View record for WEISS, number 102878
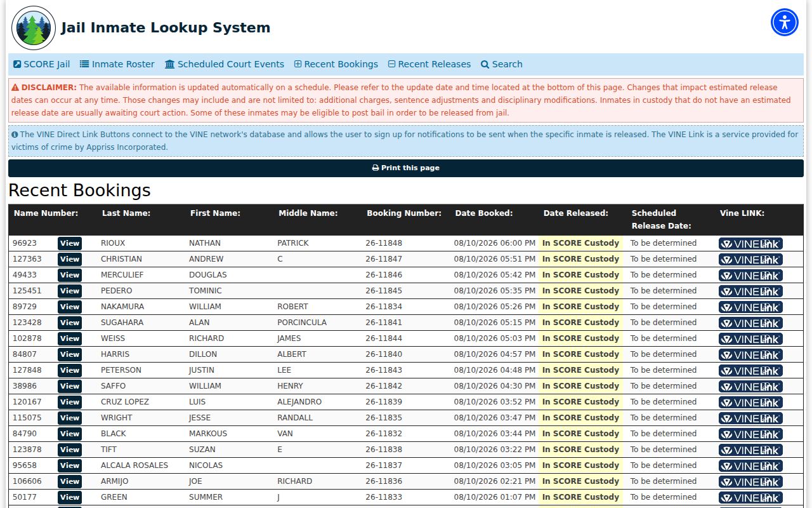This screenshot has width=812, height=508. tap(70, 338)
